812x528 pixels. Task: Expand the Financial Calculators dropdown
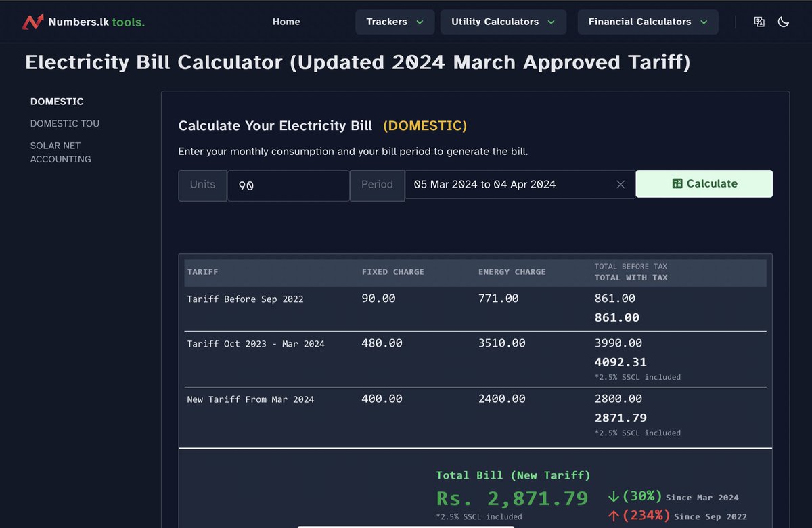tap(648, 22)
